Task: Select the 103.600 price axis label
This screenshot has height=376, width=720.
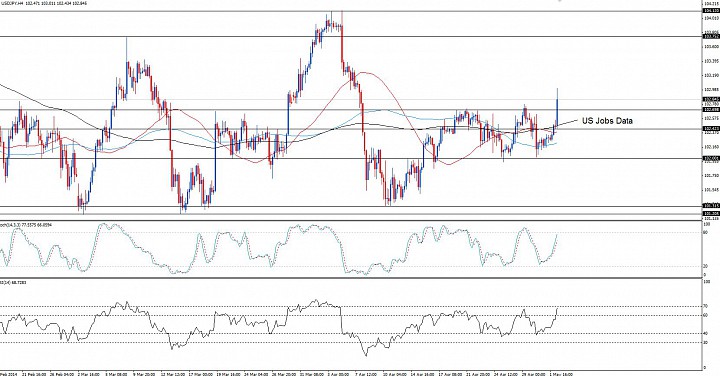Action: pyautogui.click(x=711, y=46)
